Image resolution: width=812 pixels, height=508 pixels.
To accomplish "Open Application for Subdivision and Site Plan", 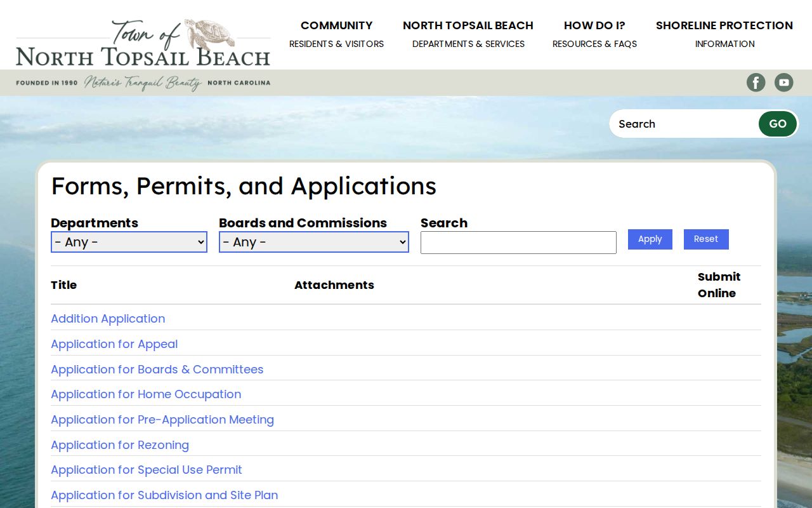I will 164,495.
